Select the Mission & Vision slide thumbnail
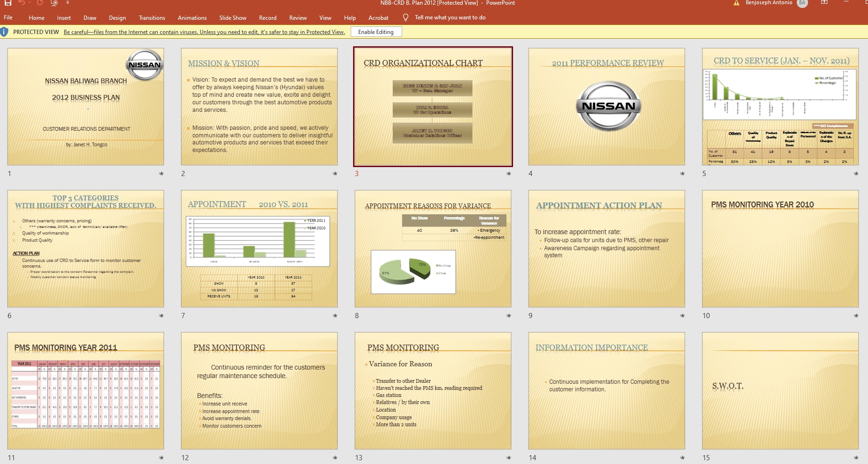The height and width of the screenshot is (464, 868). point(259,106)
